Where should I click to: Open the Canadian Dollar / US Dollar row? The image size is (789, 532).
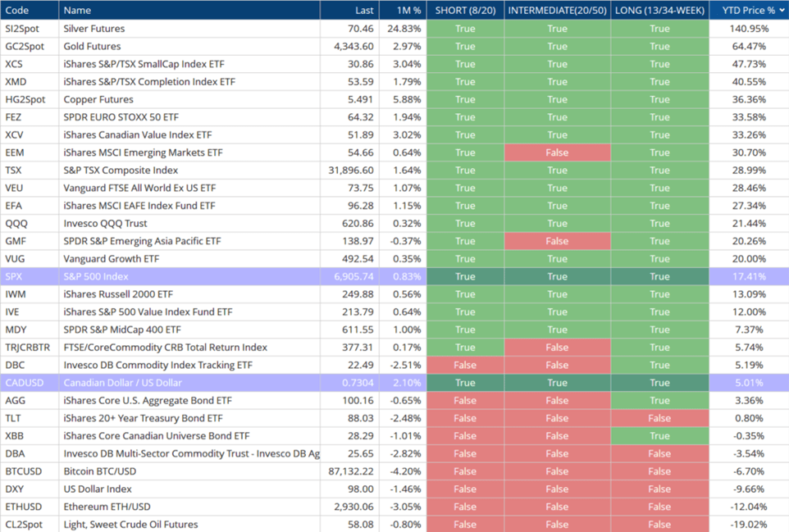122,383
